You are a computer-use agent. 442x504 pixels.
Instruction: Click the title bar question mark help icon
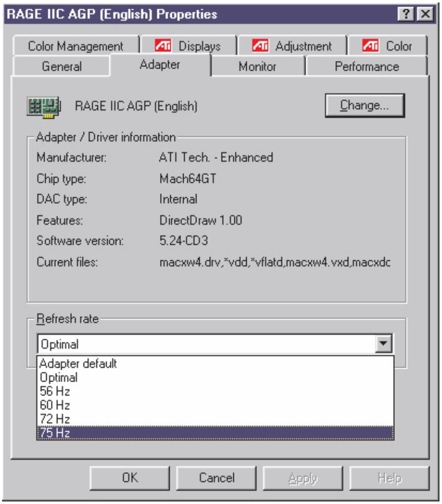406,14
